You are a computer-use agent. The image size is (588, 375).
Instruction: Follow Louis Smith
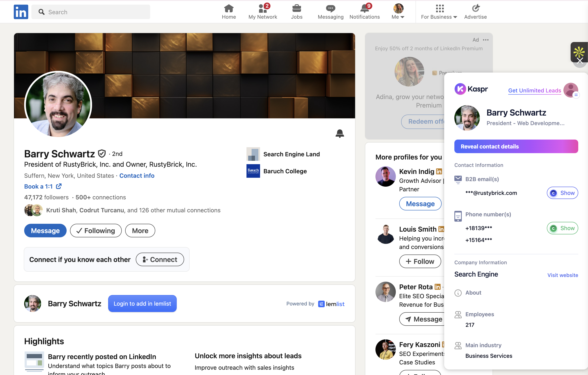(x=420, y=261)
